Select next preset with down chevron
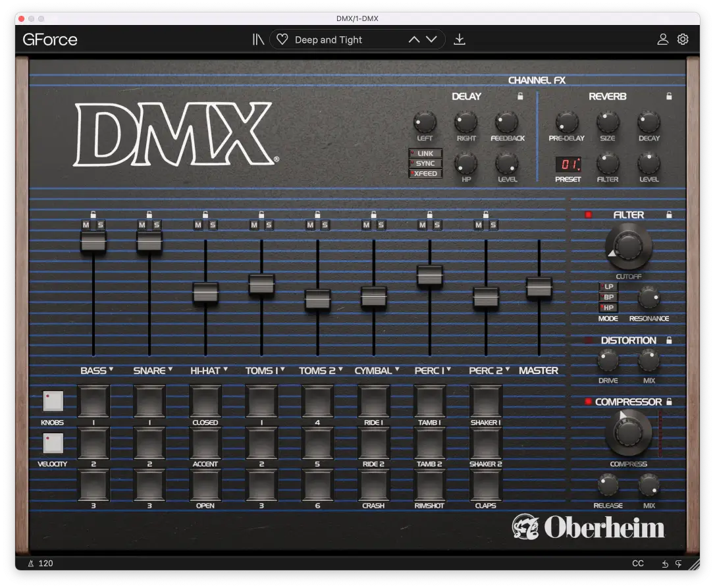This screenshot has width=715, height=588. (x=431, y=40)
